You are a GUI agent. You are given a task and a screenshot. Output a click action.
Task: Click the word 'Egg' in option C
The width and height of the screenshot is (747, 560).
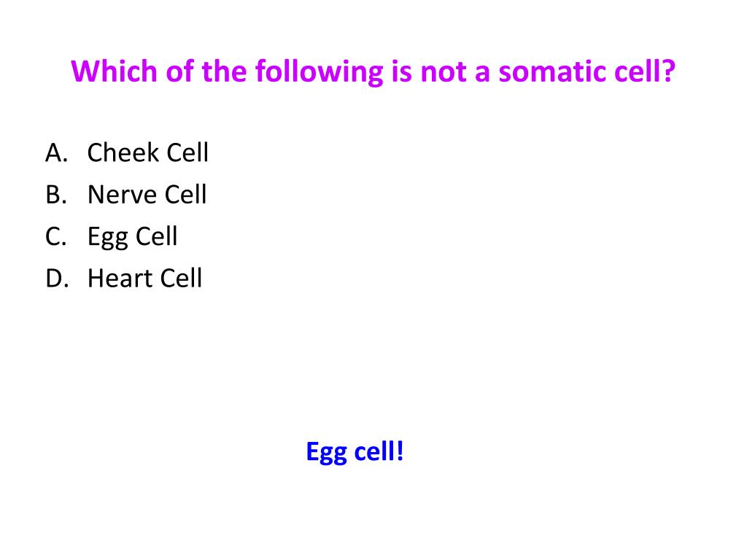[108, 237]
